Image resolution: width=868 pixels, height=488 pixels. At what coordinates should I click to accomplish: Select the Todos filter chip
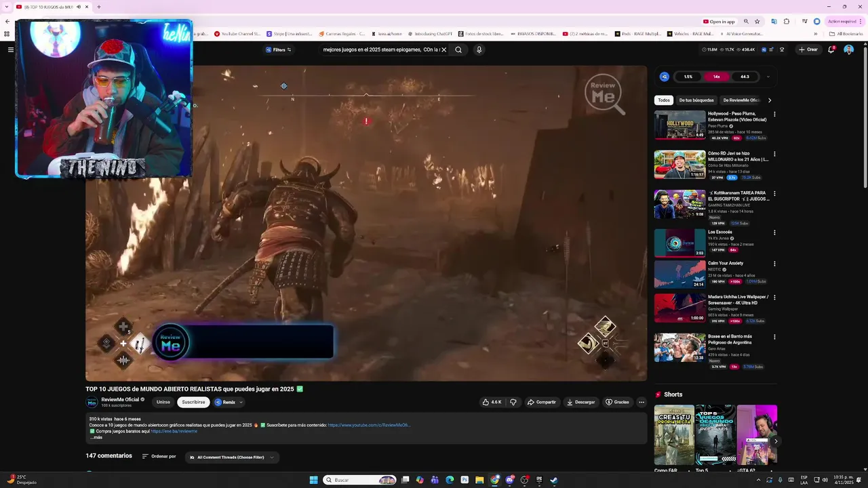664,100
